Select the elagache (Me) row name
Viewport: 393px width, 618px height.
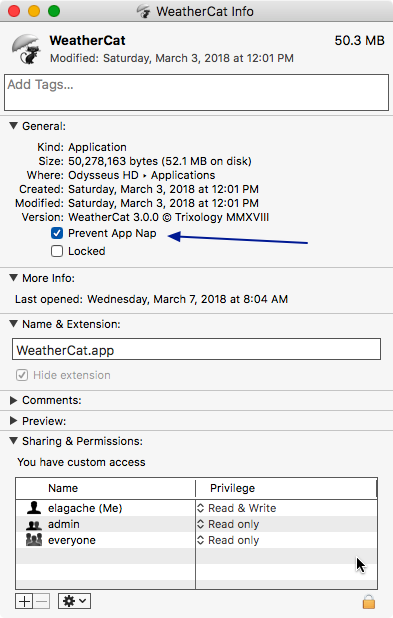(85, 508)
